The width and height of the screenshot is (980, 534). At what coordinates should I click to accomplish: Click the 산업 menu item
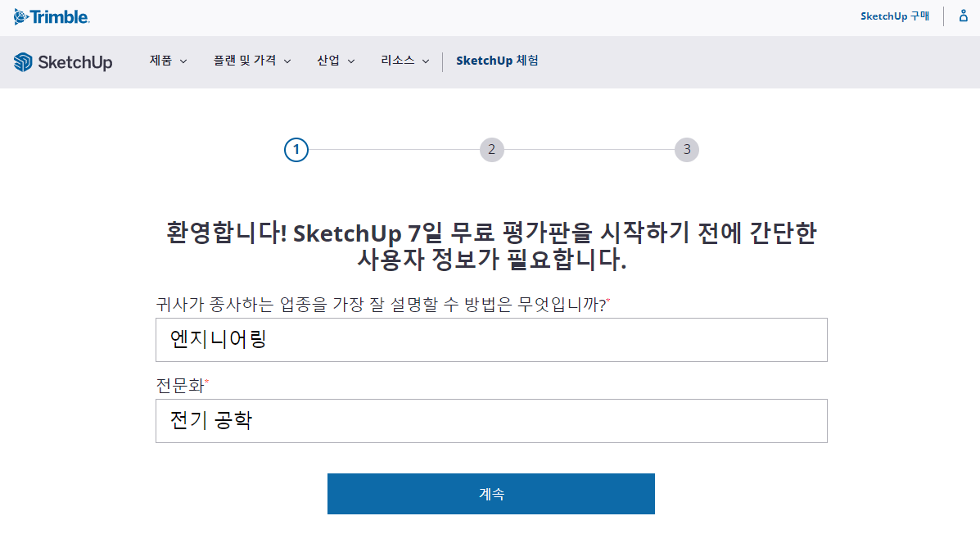328,61
